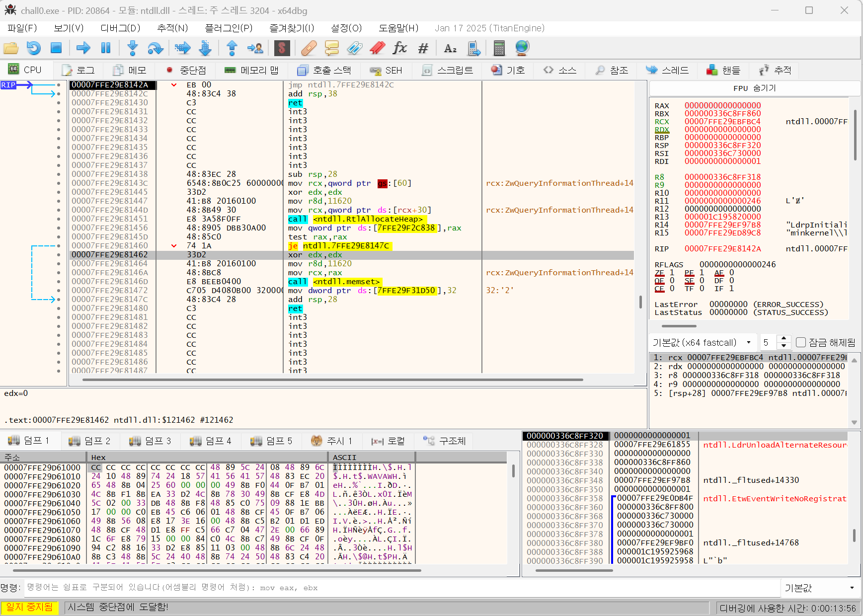
Task: Open the 기본값 (x64 fastcall) calling convention dropdown
Action: 701,342
